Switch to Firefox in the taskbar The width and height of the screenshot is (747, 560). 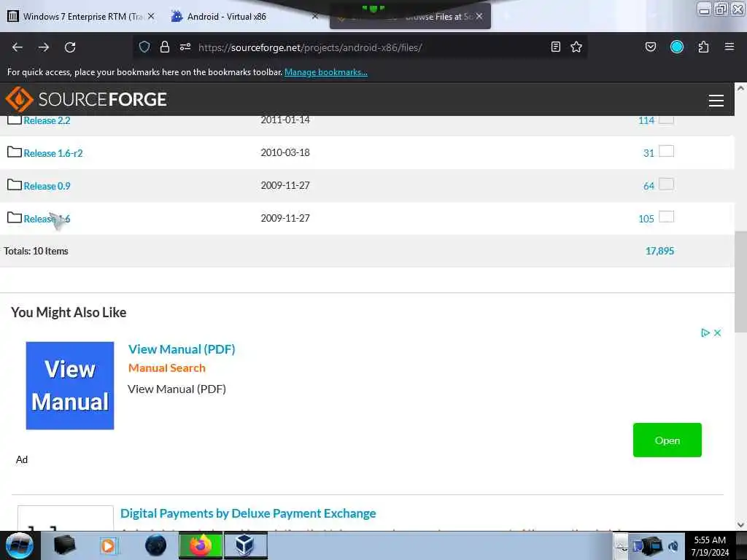click(201, 545)
